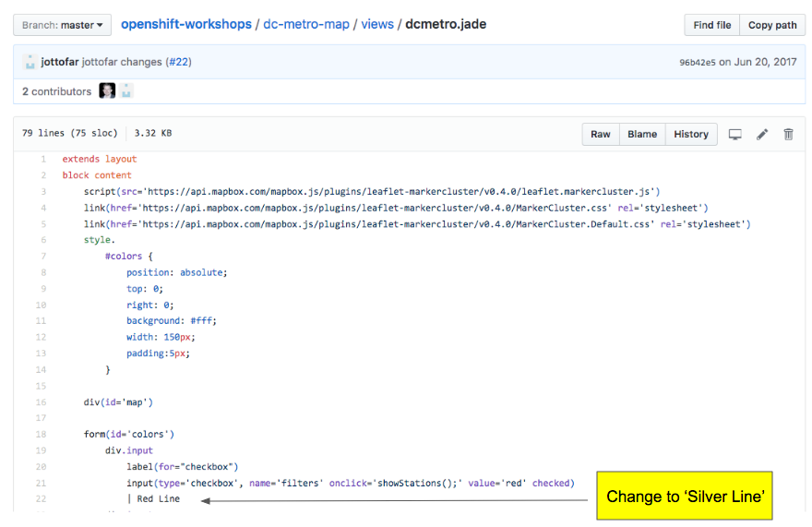Viewport: 812px width, 527px height.
Task: Open Blame view of file
Action: pyautogui.click(x=642, y=135)
